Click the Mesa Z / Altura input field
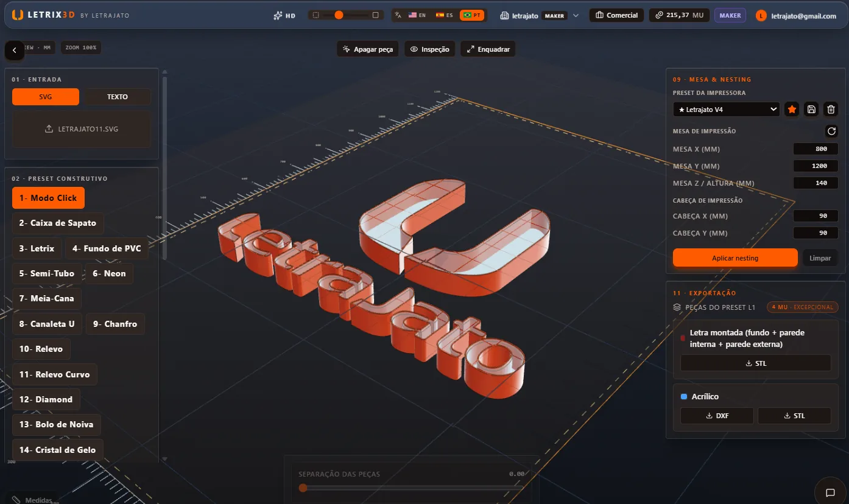The image size is (849, 504). point(816,183)
